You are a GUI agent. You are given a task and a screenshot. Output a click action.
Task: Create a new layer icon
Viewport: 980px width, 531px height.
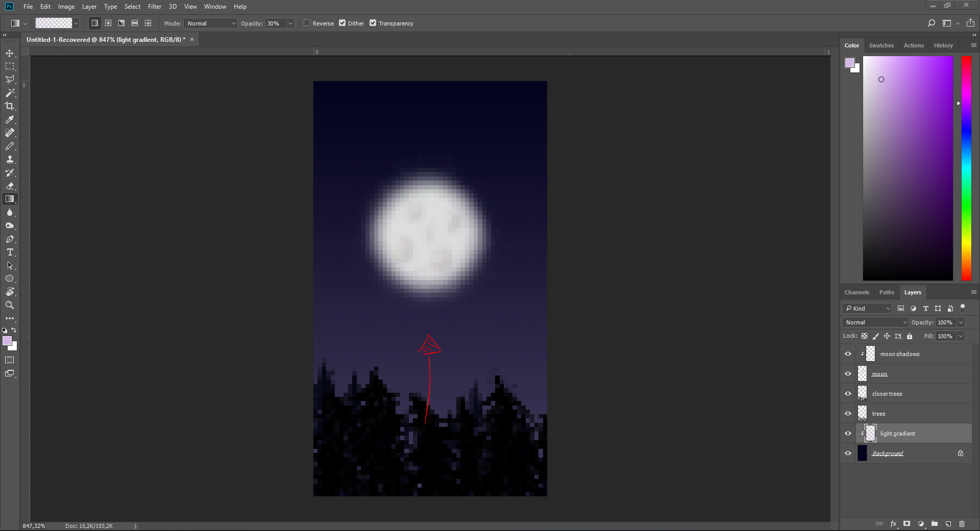[x=948, y=524]
